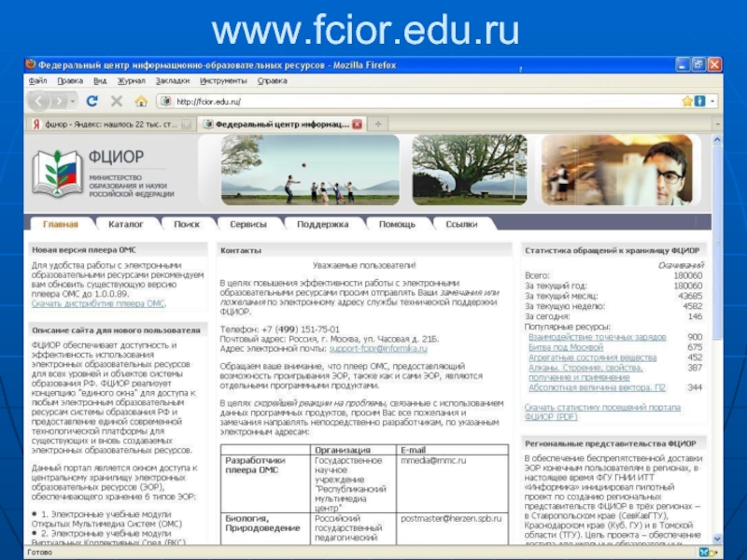Select the Федеральный центр информац... tab
747x560 pixels.
coord(282,124)
